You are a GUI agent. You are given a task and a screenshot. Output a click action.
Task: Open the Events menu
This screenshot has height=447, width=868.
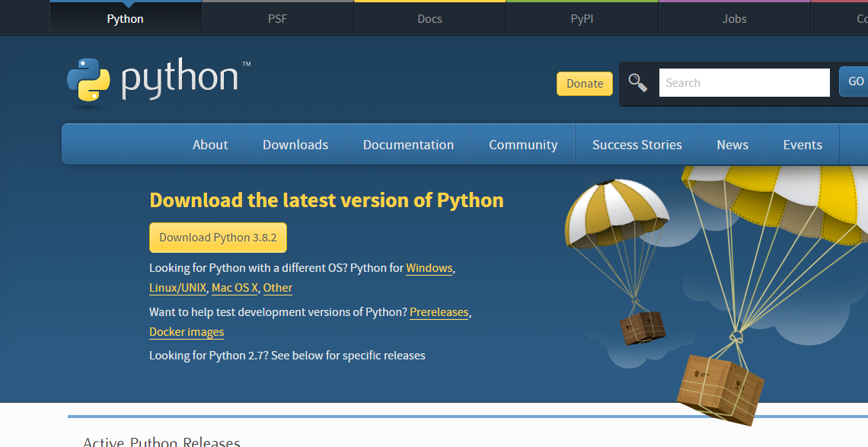tap(803, 145)
